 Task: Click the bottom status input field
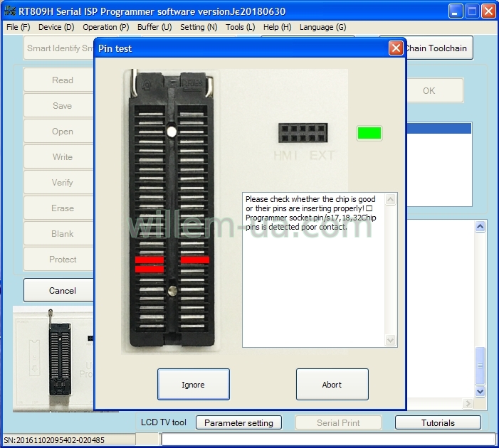coord(328,439)
